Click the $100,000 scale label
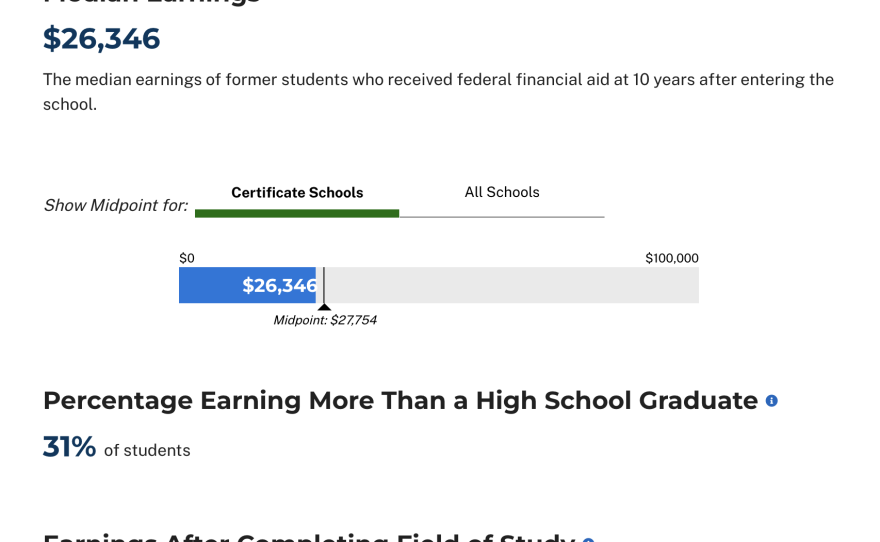This screenshot has height=542, width=880. click(672, 258)
